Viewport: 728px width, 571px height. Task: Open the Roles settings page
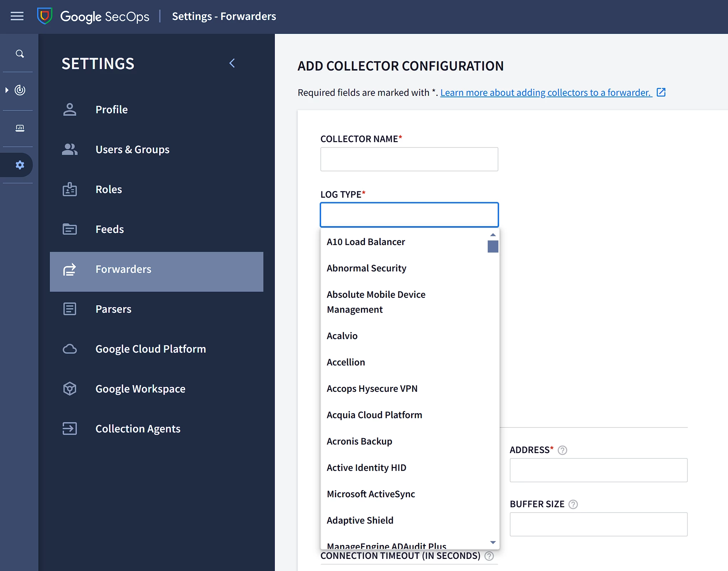157,190
